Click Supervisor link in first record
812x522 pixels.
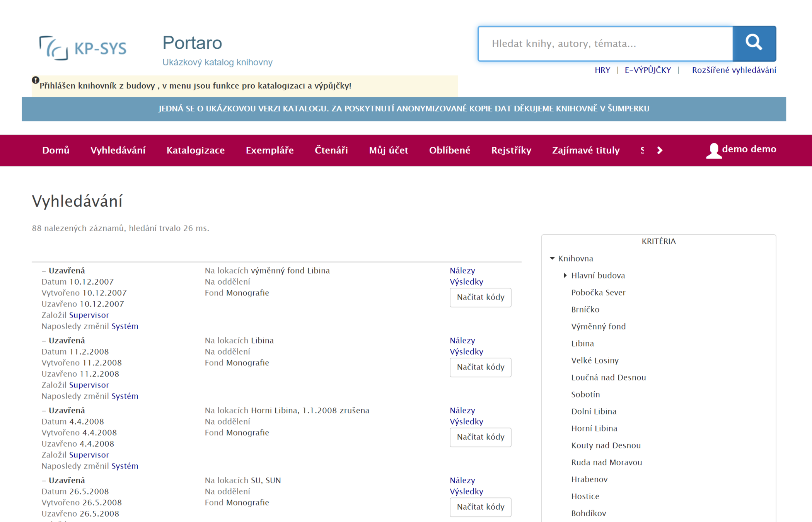(89, 315)
